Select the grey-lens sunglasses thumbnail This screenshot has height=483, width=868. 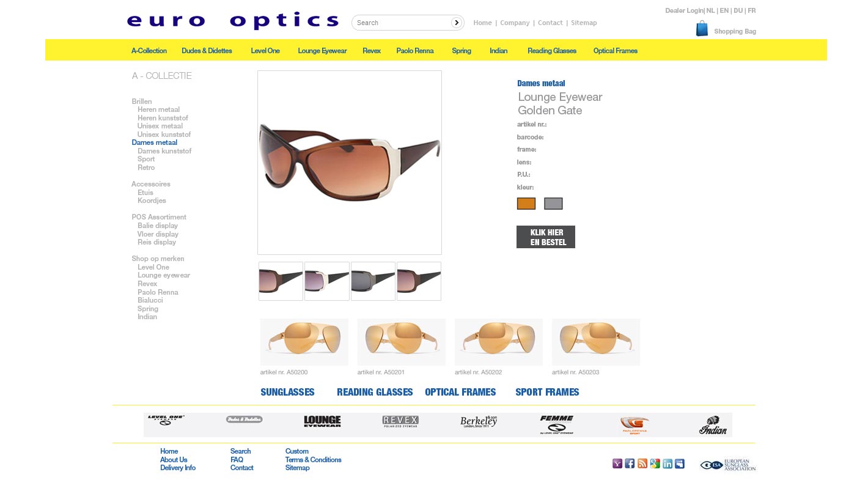point(373,281)
